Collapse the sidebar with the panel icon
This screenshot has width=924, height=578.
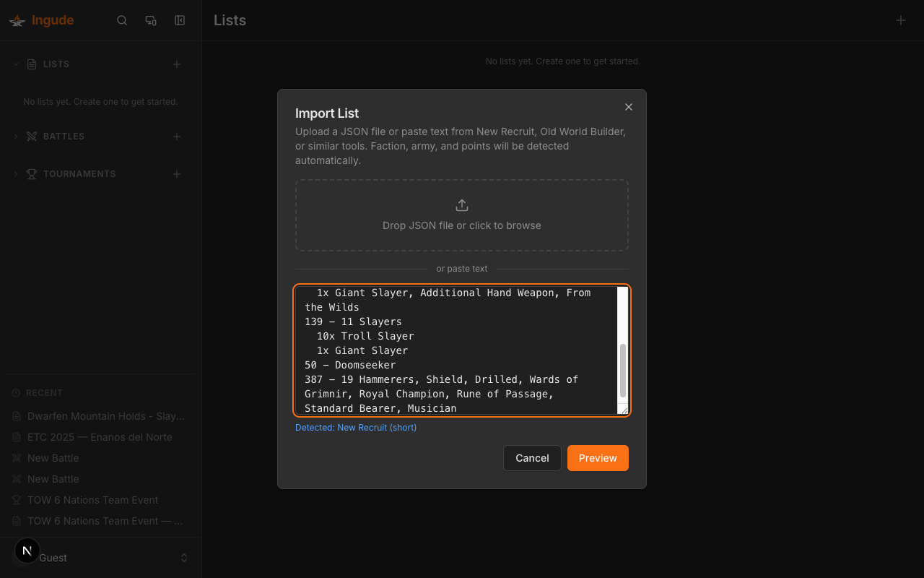click(179, 20)
